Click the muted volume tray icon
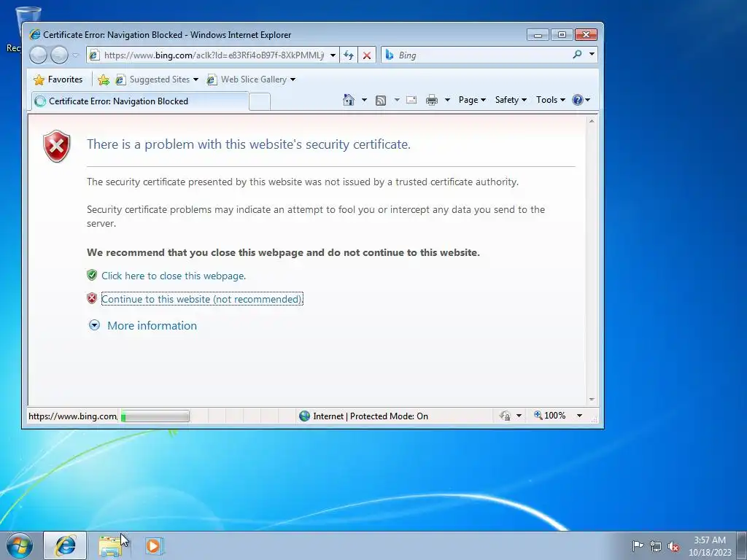 click(x=673, y=546)
